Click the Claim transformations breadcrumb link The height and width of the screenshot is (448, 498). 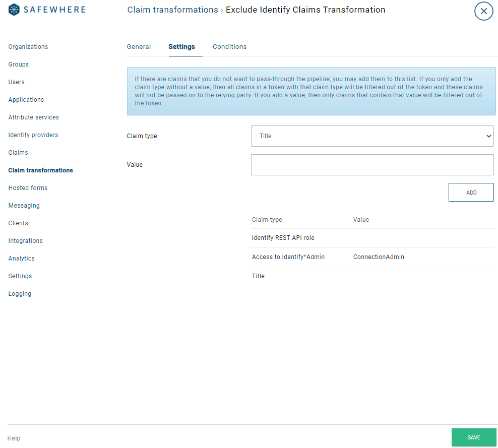[172, 10]
